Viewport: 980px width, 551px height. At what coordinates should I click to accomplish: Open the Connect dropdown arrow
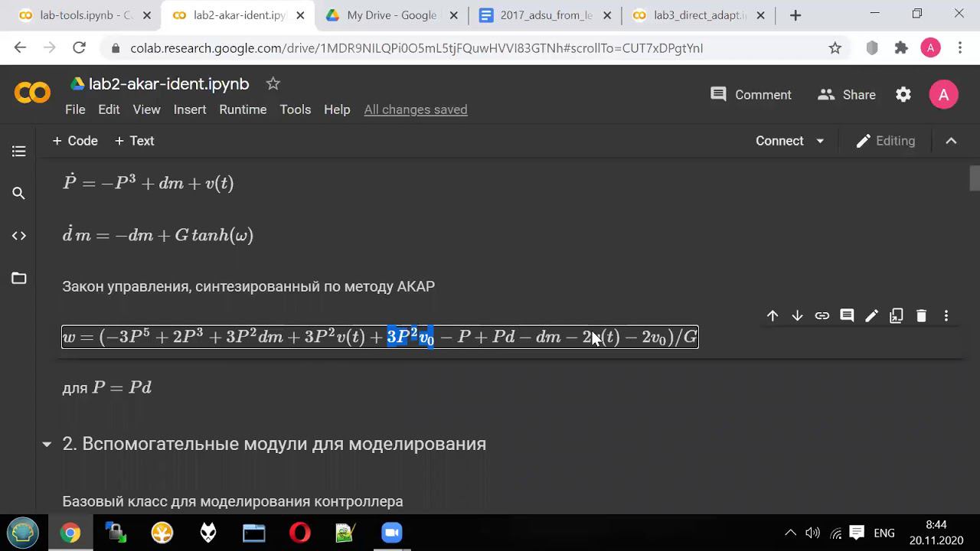(x=820, y=141)
